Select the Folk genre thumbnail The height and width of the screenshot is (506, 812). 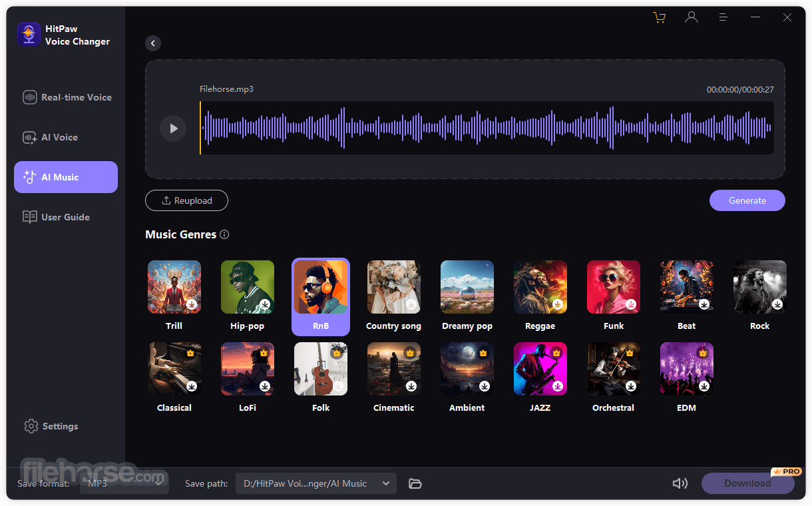pos(321,369)
